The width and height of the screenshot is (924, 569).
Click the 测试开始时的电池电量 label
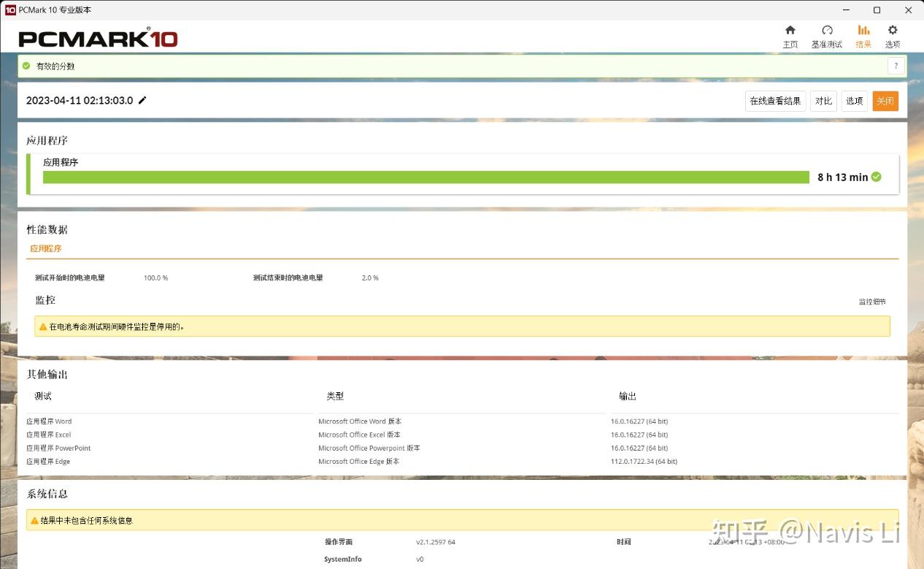tap(70, 278)
